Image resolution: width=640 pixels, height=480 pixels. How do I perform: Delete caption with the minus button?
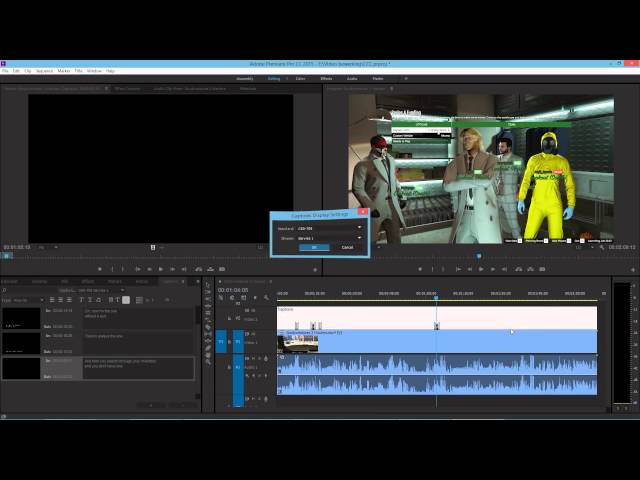click(x=183, y=405)
